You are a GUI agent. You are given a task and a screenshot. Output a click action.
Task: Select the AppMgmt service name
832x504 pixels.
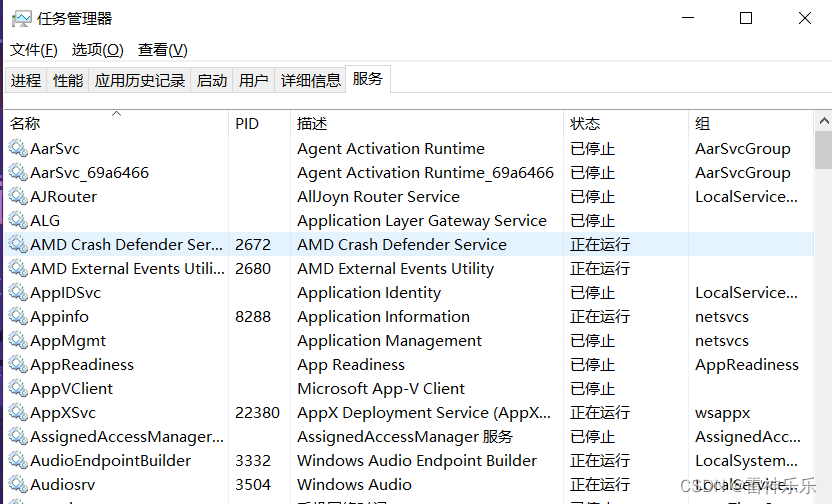tap(68, 341)
